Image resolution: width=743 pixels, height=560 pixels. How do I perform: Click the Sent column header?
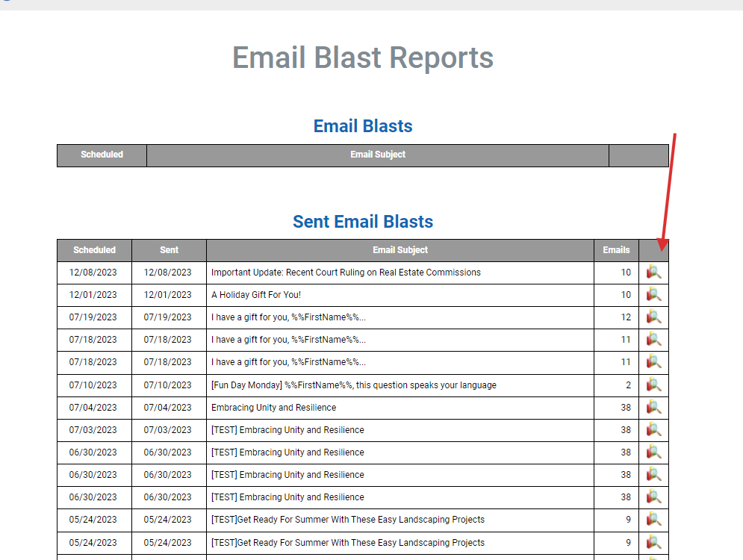click(x=170, y=249)
